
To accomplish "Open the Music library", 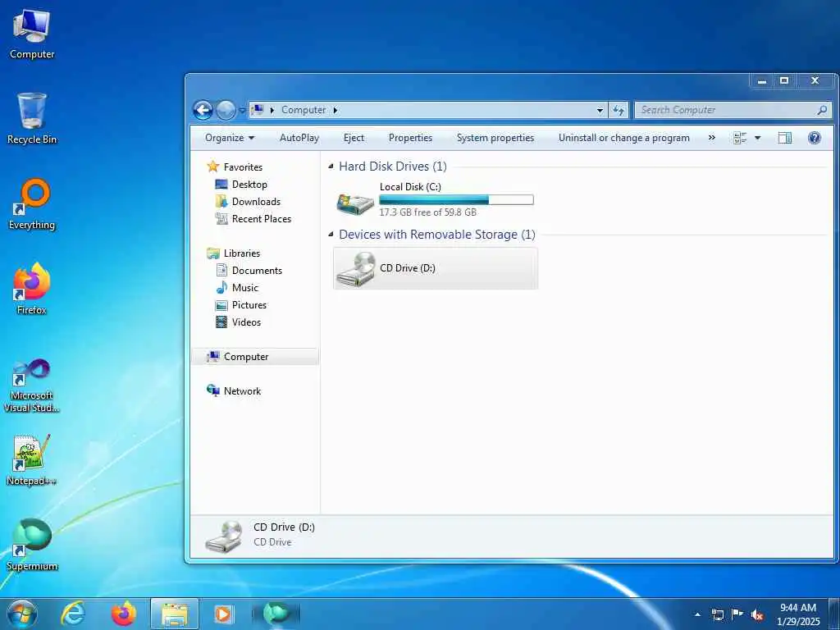I will [x=244, y=288].
